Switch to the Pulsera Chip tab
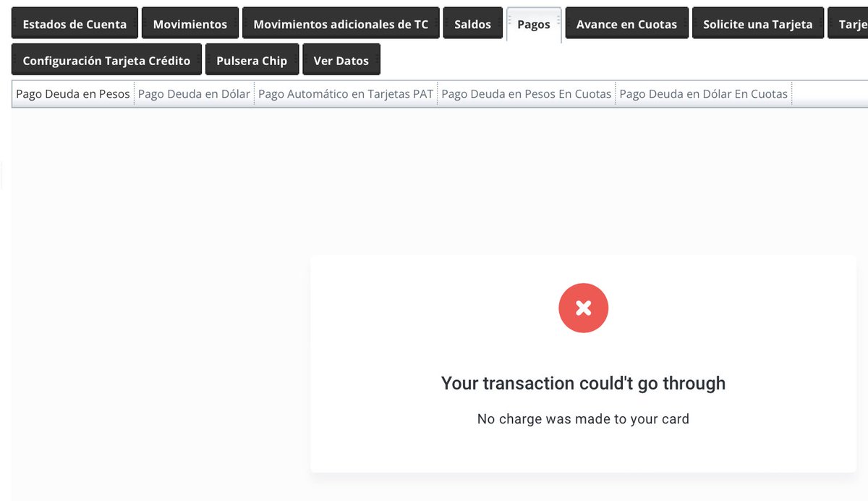This screenshot has width=868, height=501. 252,60
